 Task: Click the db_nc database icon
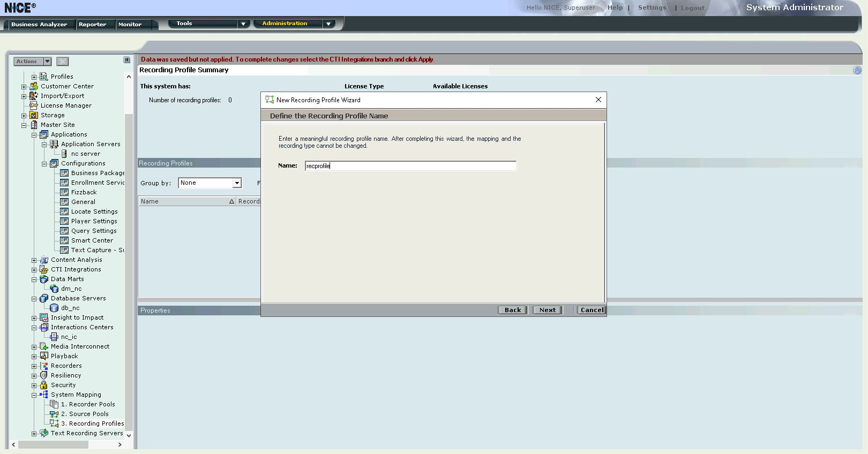point(54,308)
